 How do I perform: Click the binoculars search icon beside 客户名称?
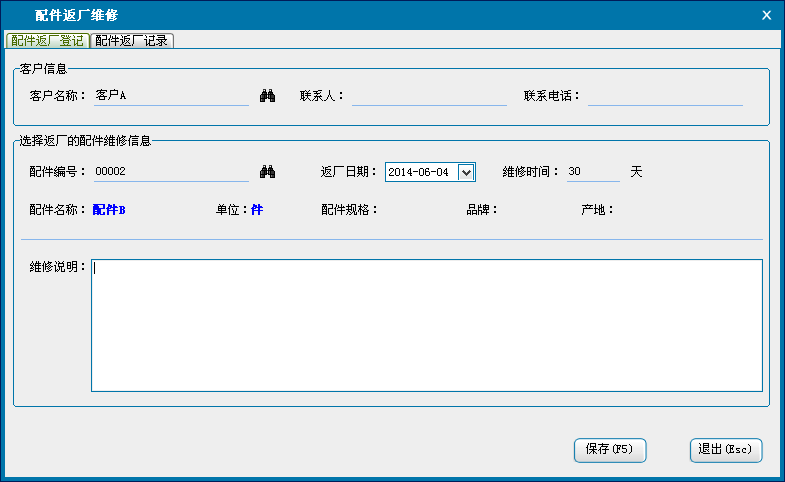[x=267, y=96]
